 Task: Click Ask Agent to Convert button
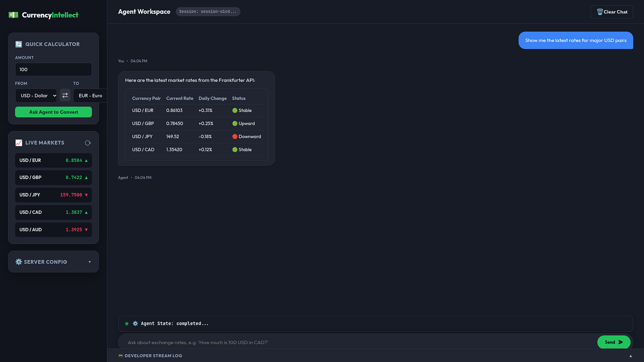(x=53, y=112)
